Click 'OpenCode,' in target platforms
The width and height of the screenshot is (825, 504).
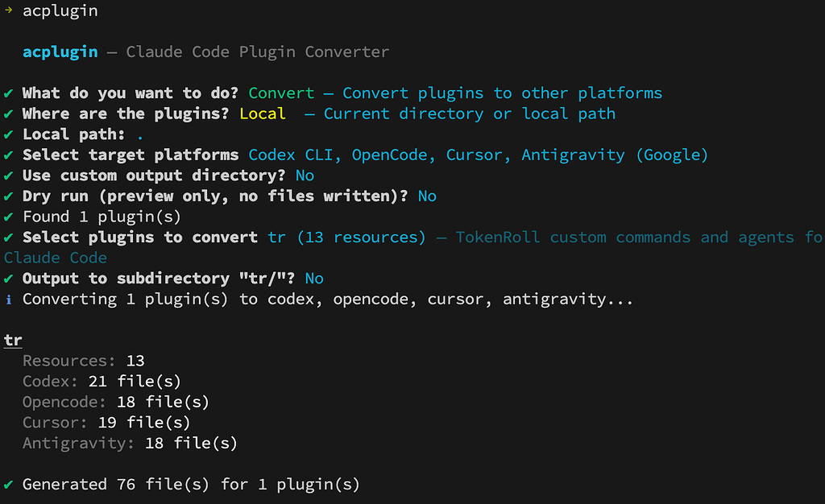(x=394, y=155)
